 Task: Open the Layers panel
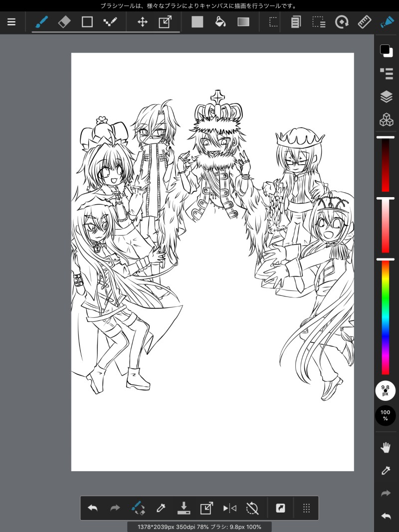tap(387, 97)
